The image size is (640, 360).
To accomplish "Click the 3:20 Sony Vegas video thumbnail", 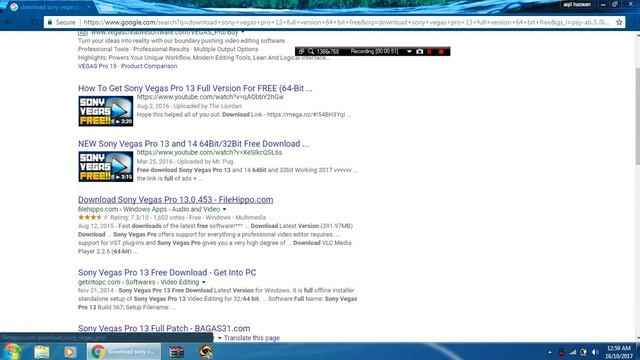I will [106, 111].
